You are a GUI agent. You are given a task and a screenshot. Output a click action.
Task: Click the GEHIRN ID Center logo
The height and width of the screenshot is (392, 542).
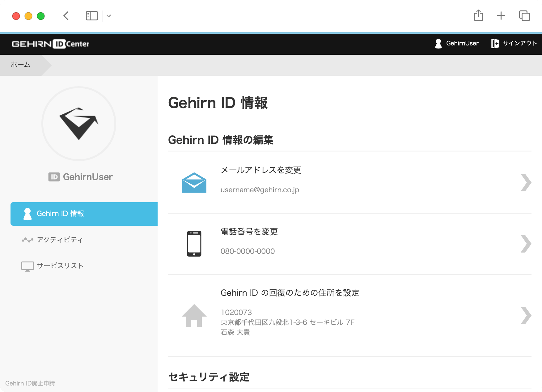[x=51, y=44]
